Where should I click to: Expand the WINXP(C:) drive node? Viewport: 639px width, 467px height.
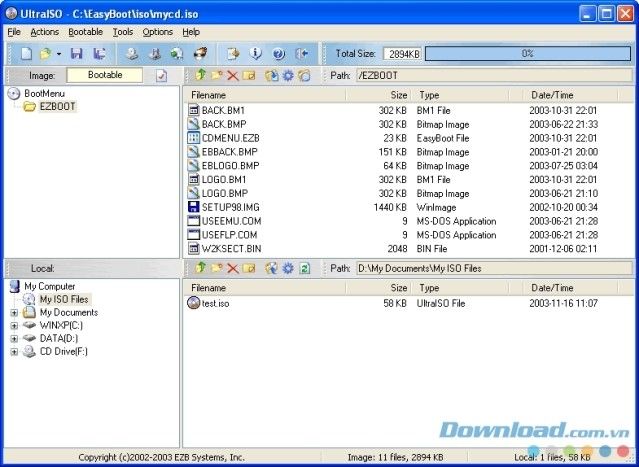click(14, 326)
